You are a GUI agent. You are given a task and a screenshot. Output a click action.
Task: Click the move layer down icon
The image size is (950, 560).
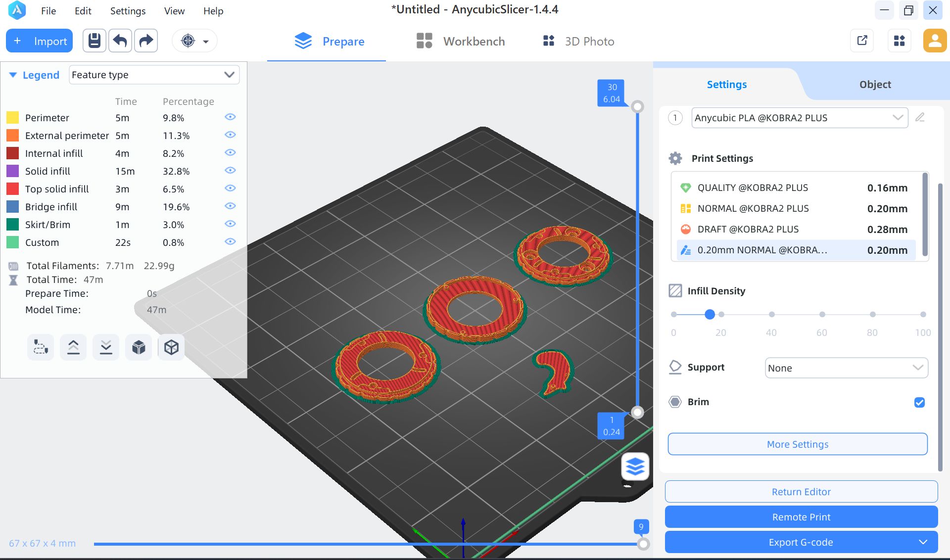click(106, 347)
